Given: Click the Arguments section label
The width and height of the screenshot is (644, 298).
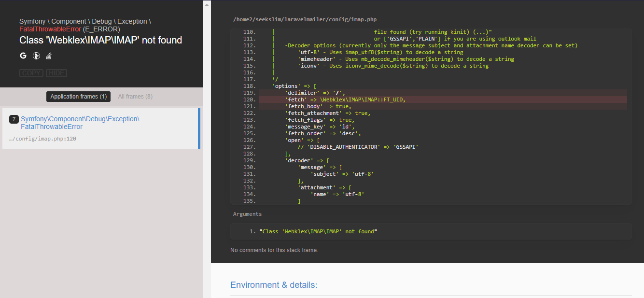Looking at the screenshot, I should (x=247, y=213).
